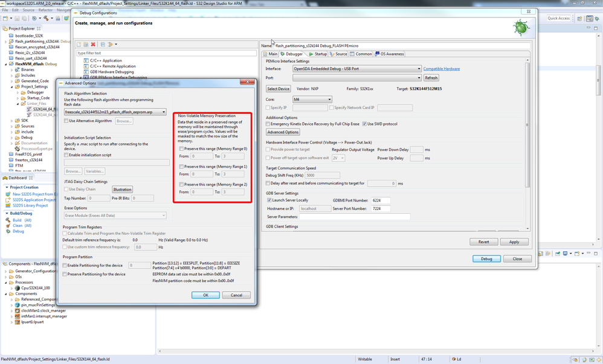Image resolution: width=603 pixels, height=364 pixels.
Task: Click the intMan1:interrupt_manager component icon
Action: point(18,316)
